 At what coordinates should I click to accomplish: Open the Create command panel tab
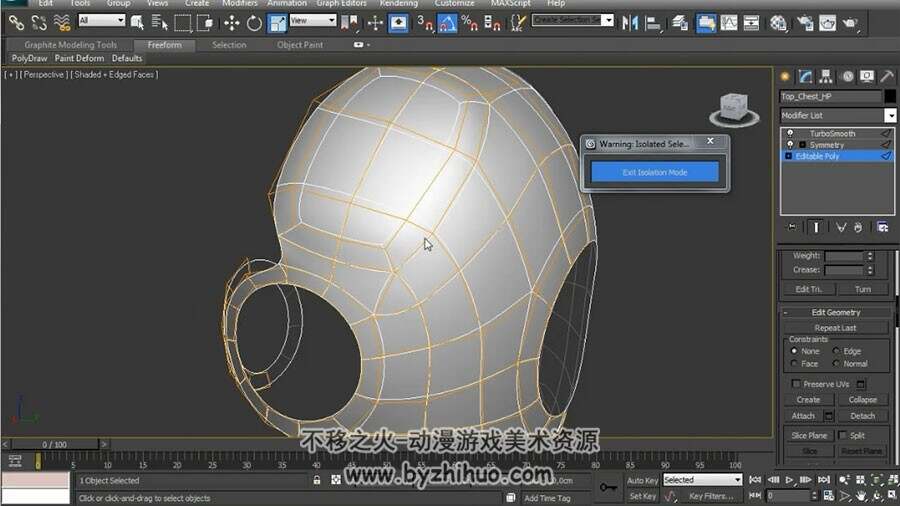click(785, 76)
